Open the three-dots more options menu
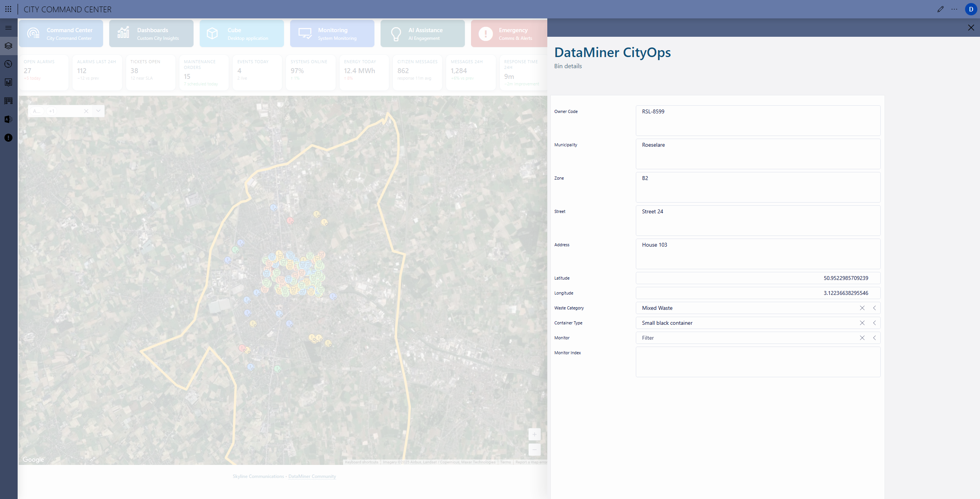Image resolution: width=980 pixels, height=499 pixels. click(954, 9)
